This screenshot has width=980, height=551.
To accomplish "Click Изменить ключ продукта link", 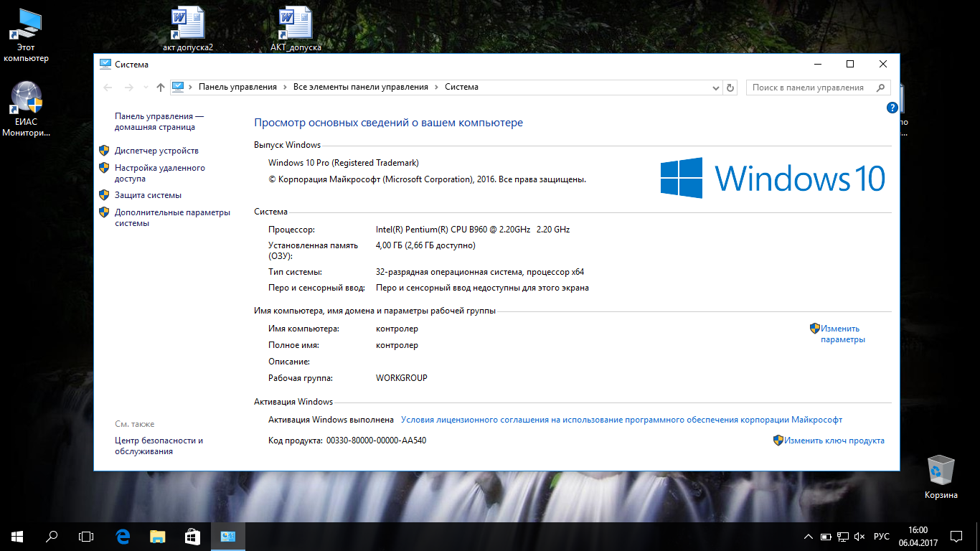I will click(x=834, y=441).
